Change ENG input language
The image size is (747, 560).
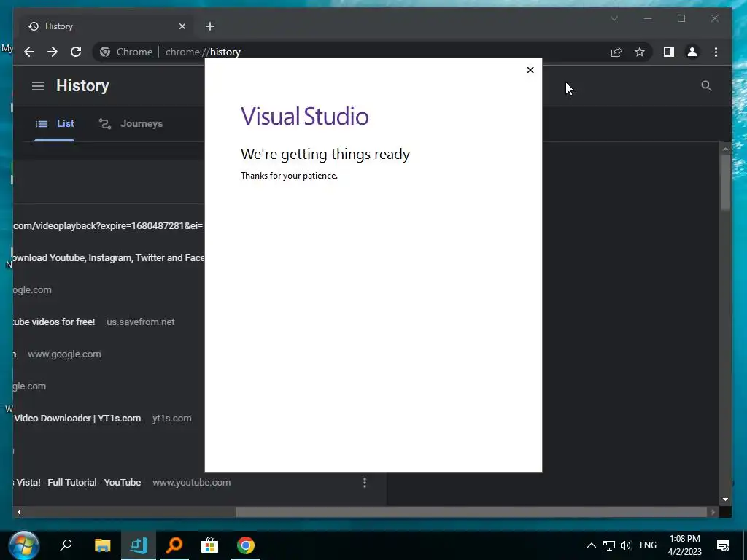pyautogui.click(x=648, y=545)
